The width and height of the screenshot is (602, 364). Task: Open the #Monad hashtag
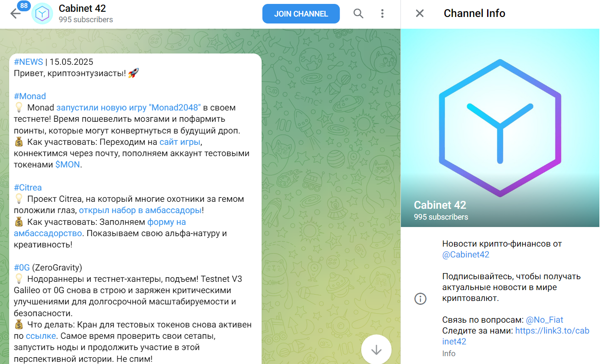(x=30, y=96)
